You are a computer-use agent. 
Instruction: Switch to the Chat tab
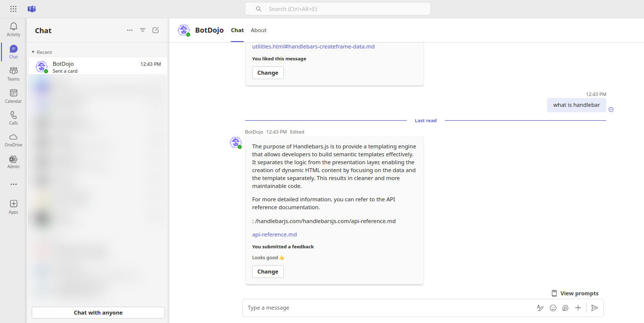tap(237, 30)
